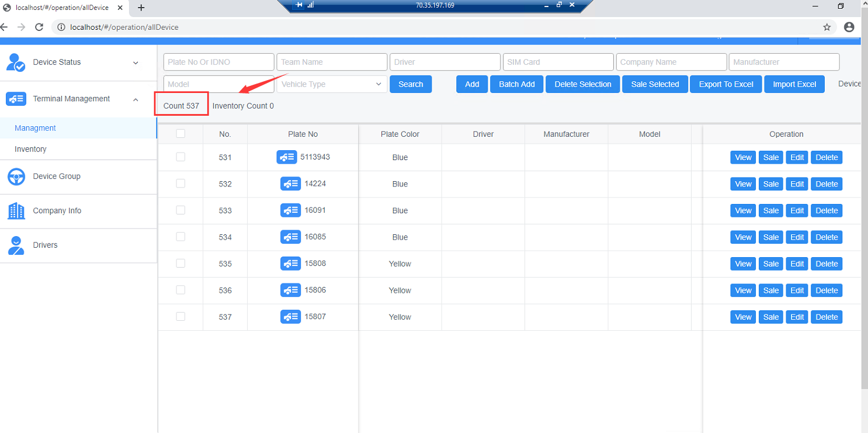Check the box for row 537
This screenshot has width=868, height=433.
(180, 316)
